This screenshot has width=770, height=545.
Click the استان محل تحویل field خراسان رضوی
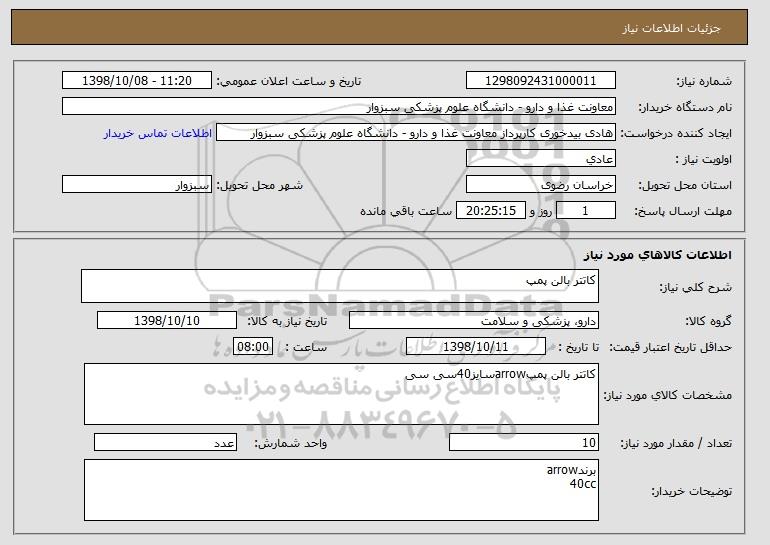[x=541, y=185]
